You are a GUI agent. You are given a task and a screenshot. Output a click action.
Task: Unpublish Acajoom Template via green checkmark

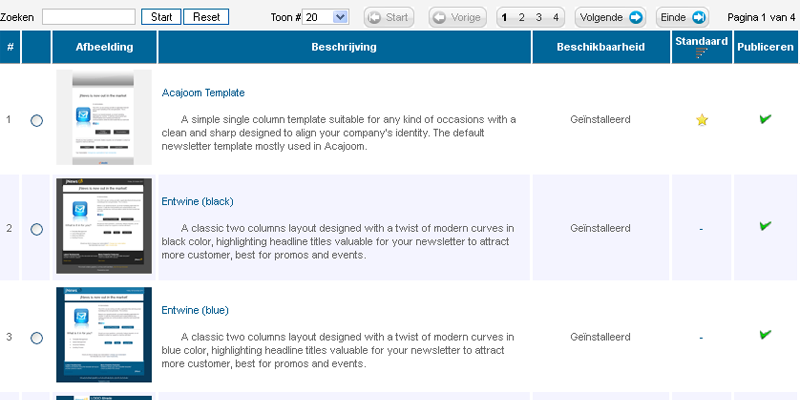(x=765, y=119)
